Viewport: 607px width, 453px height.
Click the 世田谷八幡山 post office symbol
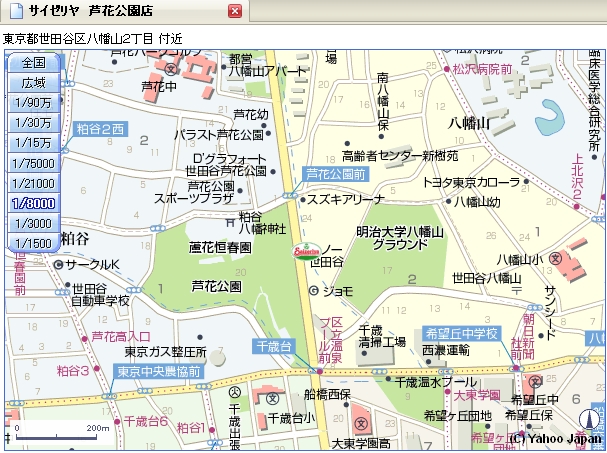click(516, 290)
